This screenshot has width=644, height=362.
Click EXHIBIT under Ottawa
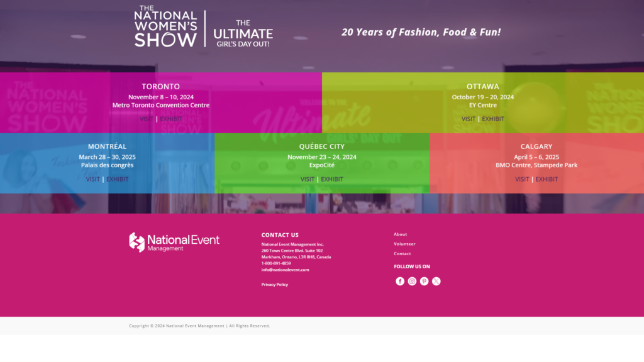point(493,119)
